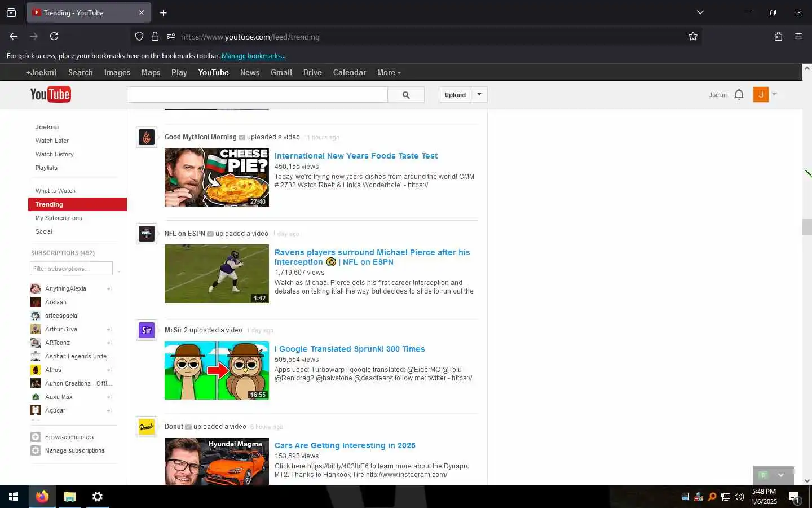Click the taskbar volume icon

(739, 497)
